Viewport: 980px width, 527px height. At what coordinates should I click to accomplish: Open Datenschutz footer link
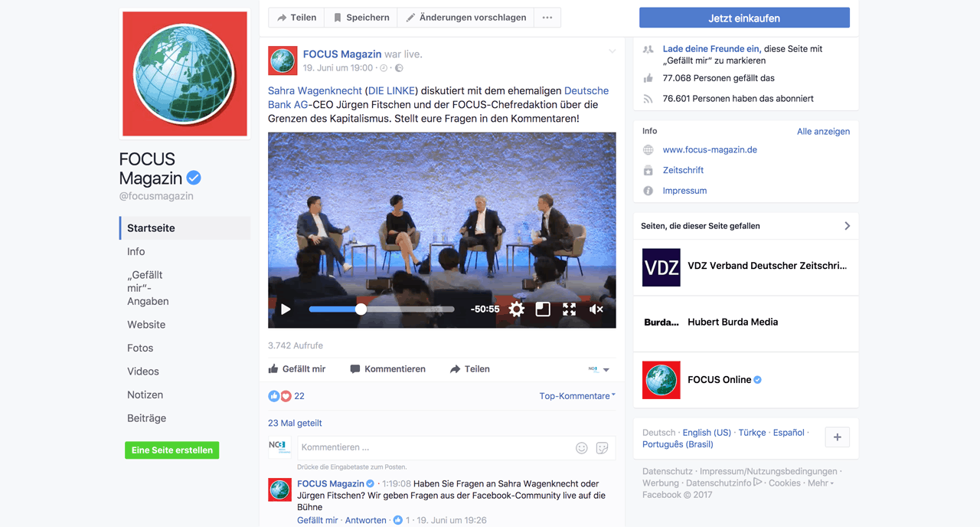[x=667, y=471]
